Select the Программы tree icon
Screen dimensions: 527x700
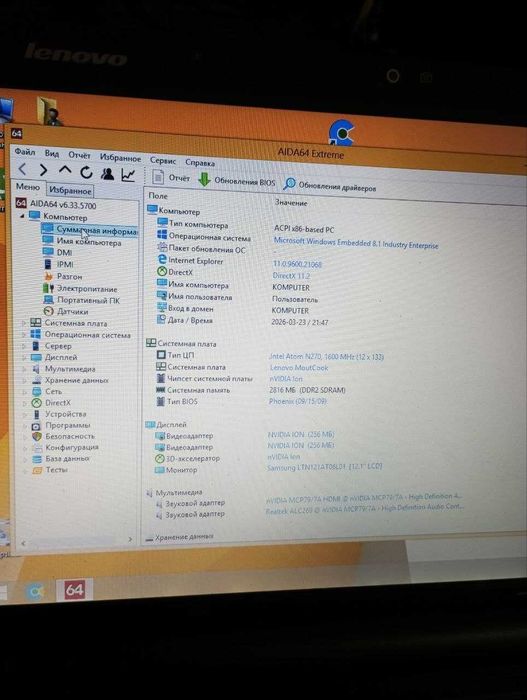click(x=36, y=425)
